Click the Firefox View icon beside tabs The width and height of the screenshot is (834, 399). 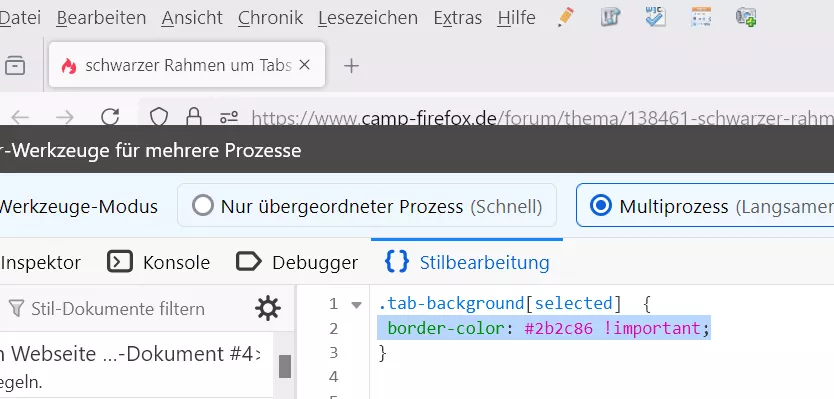pos(15,65)
